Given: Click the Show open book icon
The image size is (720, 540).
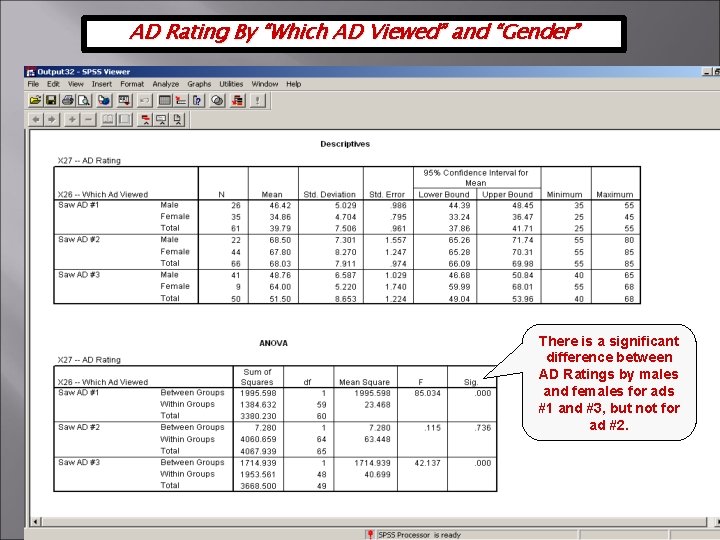Looking at the screenshot, I should [x=108, y=120].
